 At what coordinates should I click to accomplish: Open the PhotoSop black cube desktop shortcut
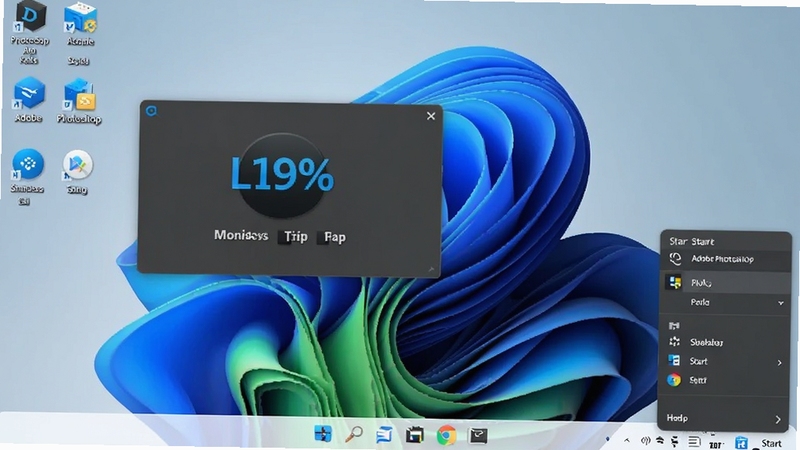pos(30,32)
